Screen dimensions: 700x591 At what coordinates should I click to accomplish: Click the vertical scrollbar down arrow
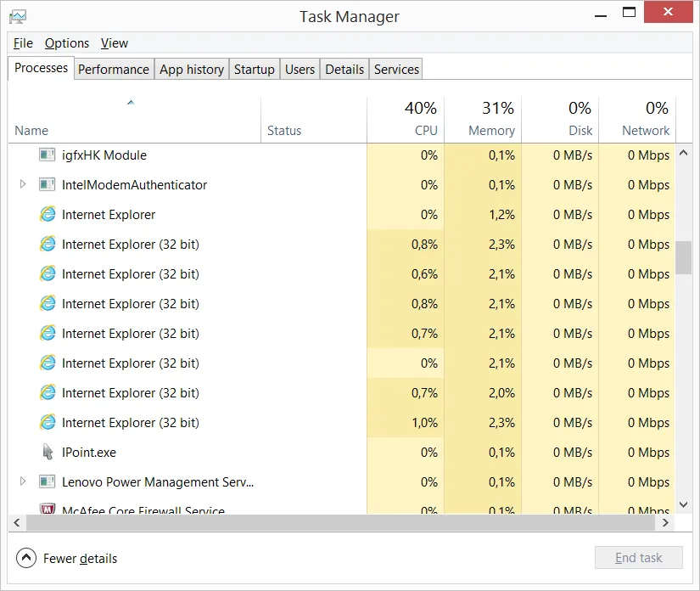(683, 504)
